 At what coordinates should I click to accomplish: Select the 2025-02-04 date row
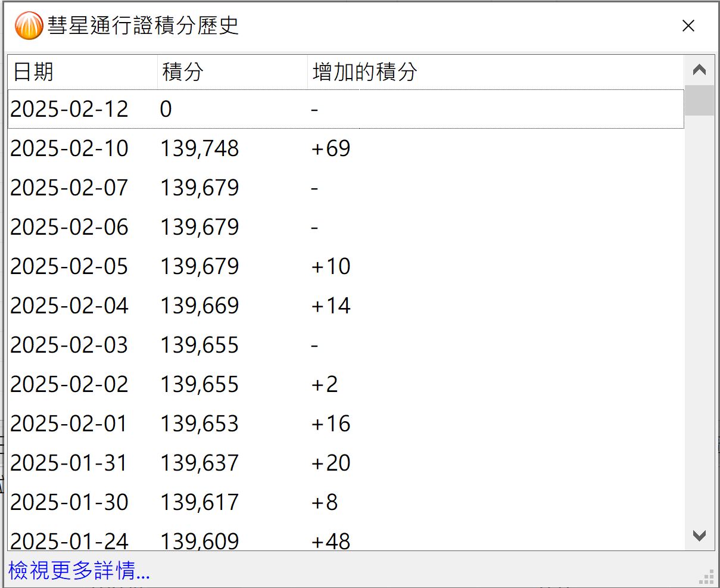pos(346,306)
